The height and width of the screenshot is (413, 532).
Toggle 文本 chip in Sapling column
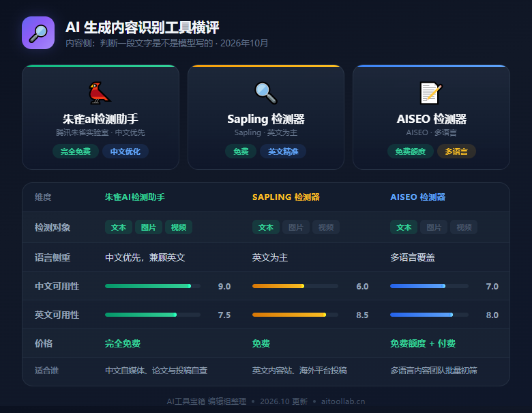pyautogui.click(x=266, y=227)
